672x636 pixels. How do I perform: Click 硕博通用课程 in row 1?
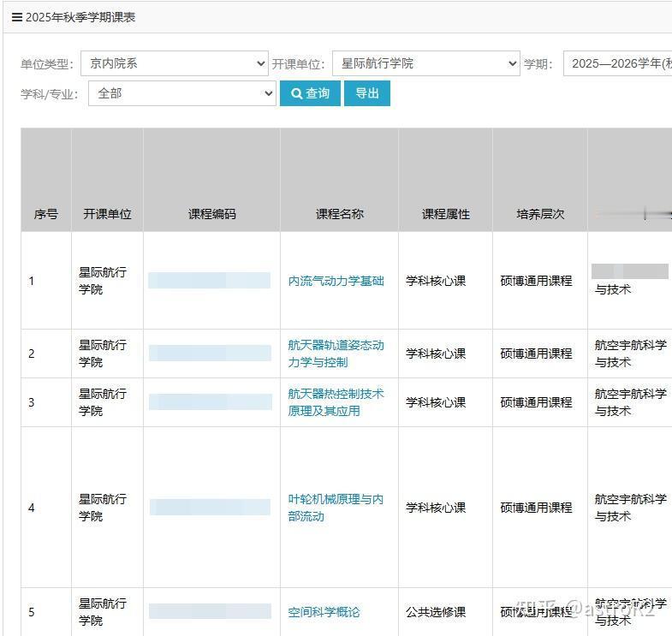[x=536, y=281]
